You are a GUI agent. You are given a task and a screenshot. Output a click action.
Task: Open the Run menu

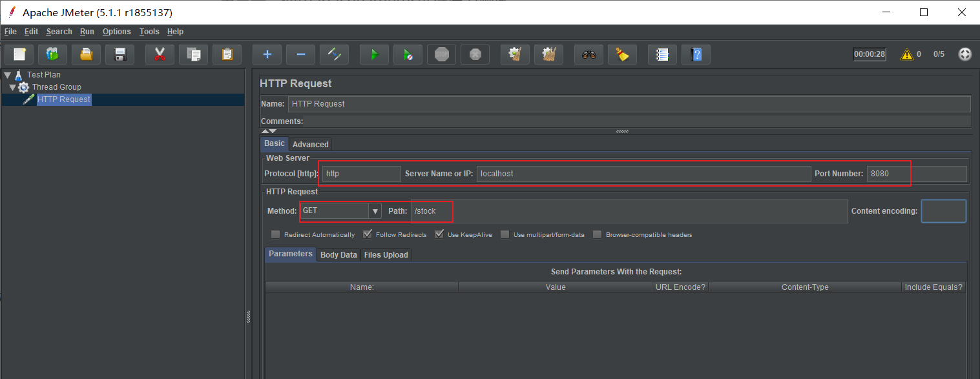pyautogui.click(x=87, y=32)
